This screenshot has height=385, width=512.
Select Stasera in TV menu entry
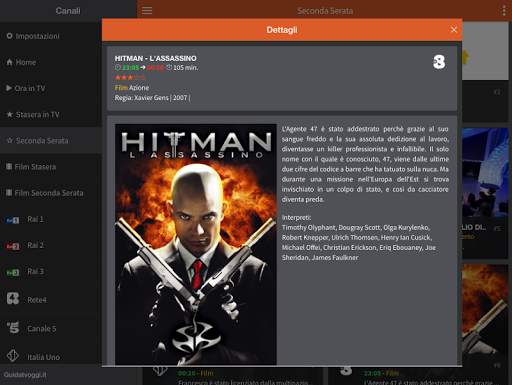(x=50, y=114)
